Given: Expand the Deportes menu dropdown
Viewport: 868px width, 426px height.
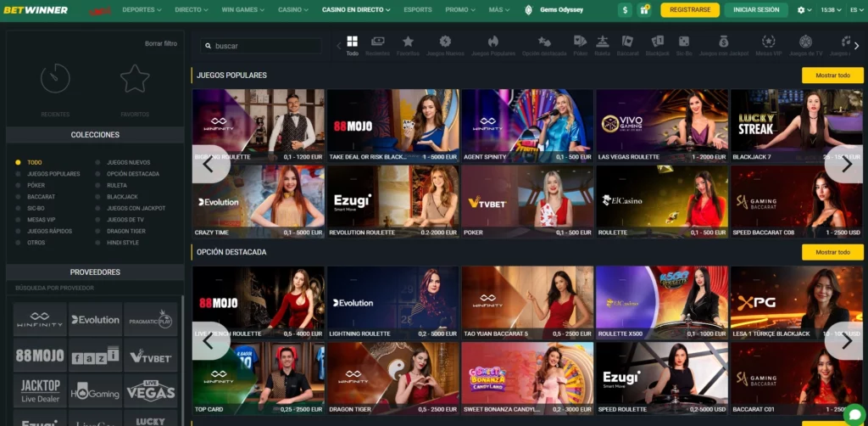Looking at the screenshot, I should click(142, 10).
